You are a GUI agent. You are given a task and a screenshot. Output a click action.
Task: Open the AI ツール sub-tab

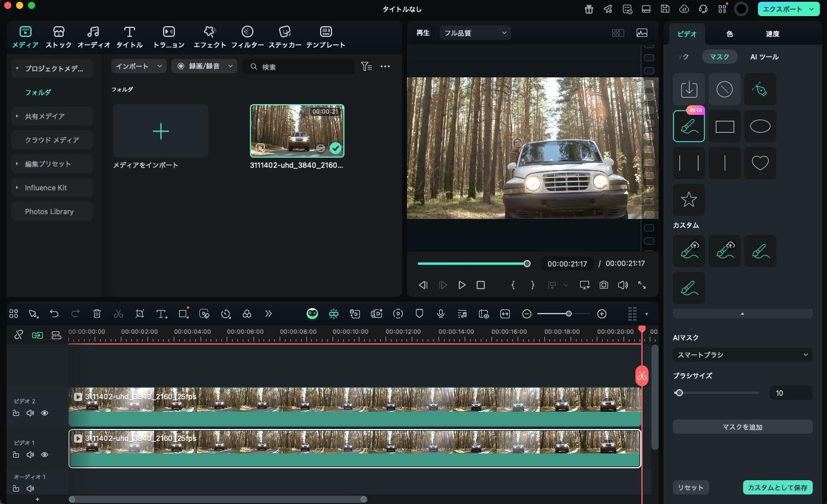[764, 57]
